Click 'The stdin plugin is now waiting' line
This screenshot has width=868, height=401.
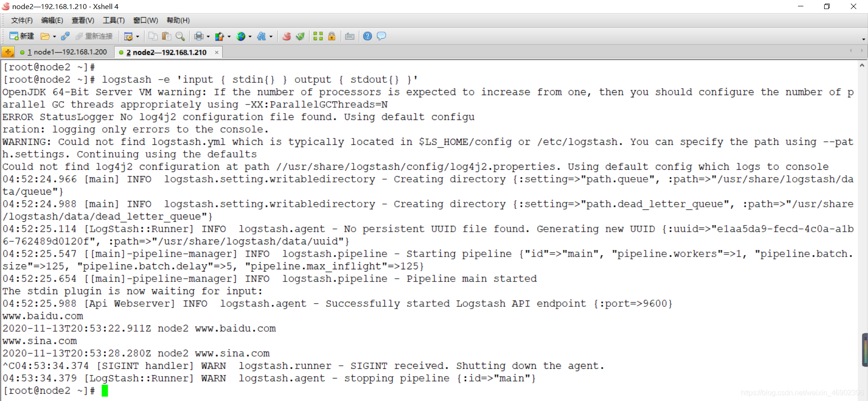tap(132, 291)
